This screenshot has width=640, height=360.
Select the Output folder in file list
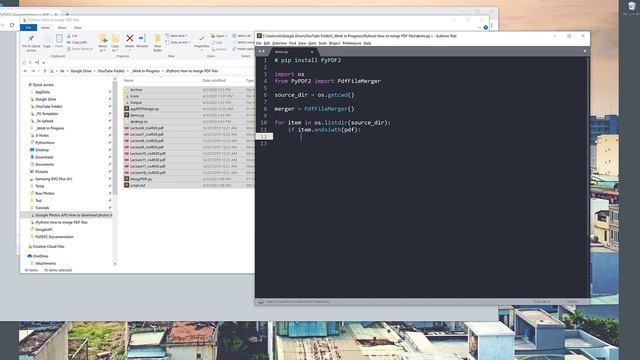136,102
